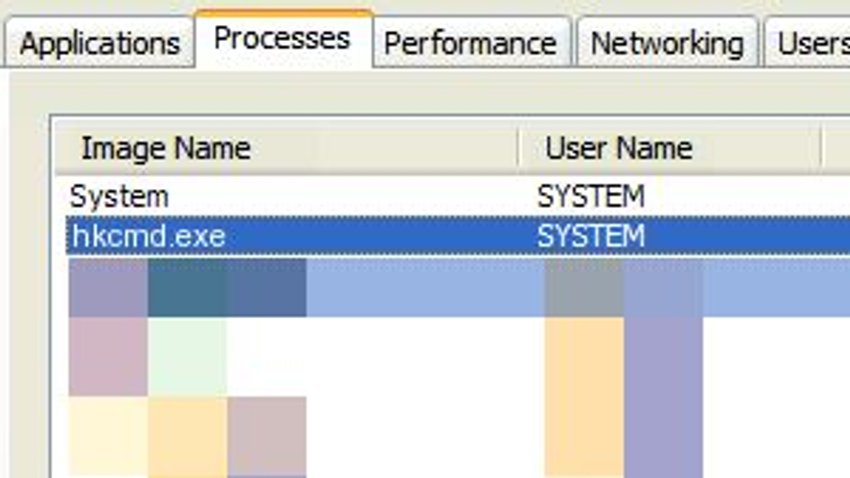Click divider right of User Name header
The width and height of the screenshot is (850, 478).
click(x=822, y=149)
